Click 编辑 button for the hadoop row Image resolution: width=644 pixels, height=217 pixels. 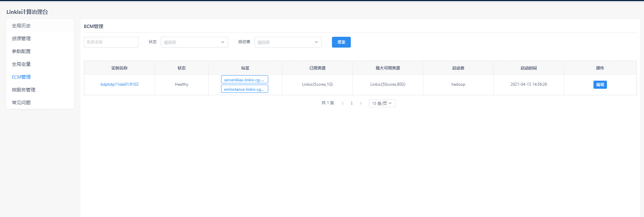coord(600,85)
